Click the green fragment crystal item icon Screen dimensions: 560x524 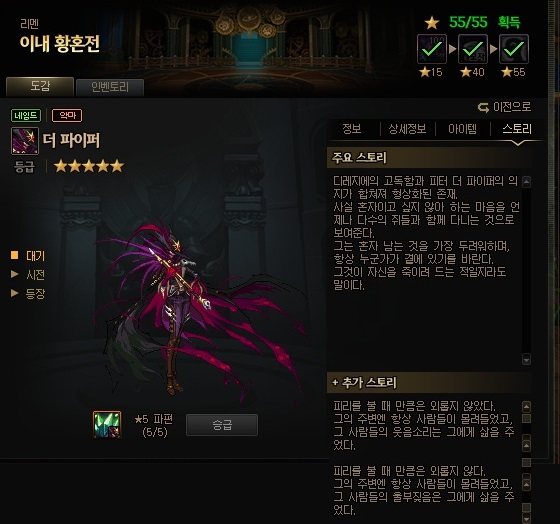coord(107,424)
